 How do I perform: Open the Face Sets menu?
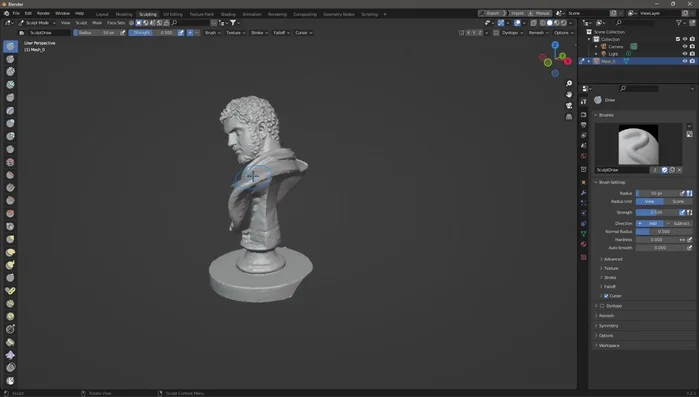click(116, 23)
